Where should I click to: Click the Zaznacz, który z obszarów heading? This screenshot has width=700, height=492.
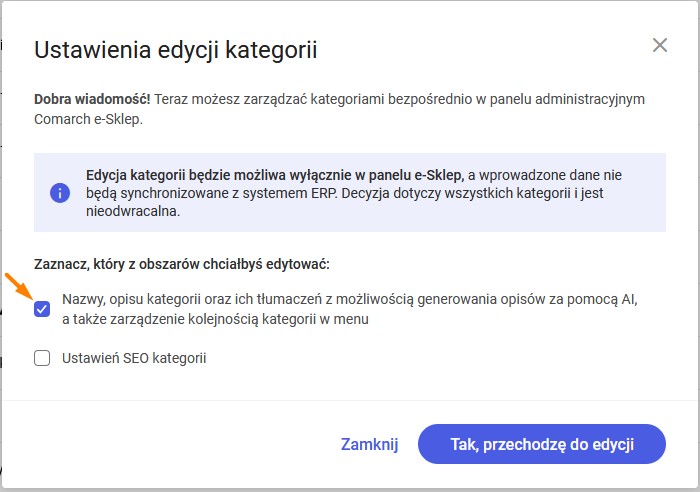(182, 264)
